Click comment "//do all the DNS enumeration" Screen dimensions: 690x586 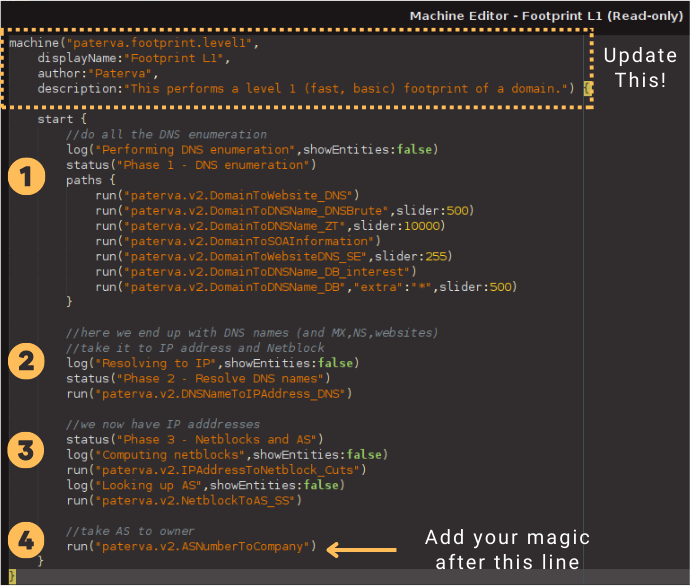tap(166, 135)
